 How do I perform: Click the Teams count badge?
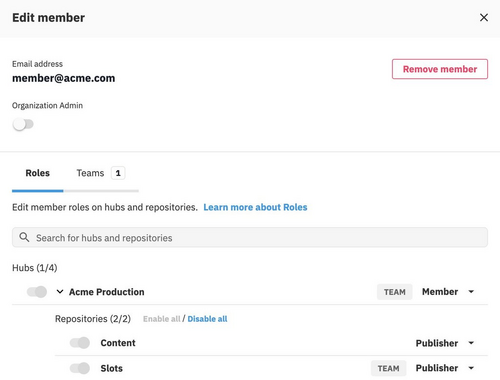click(118, 173)
